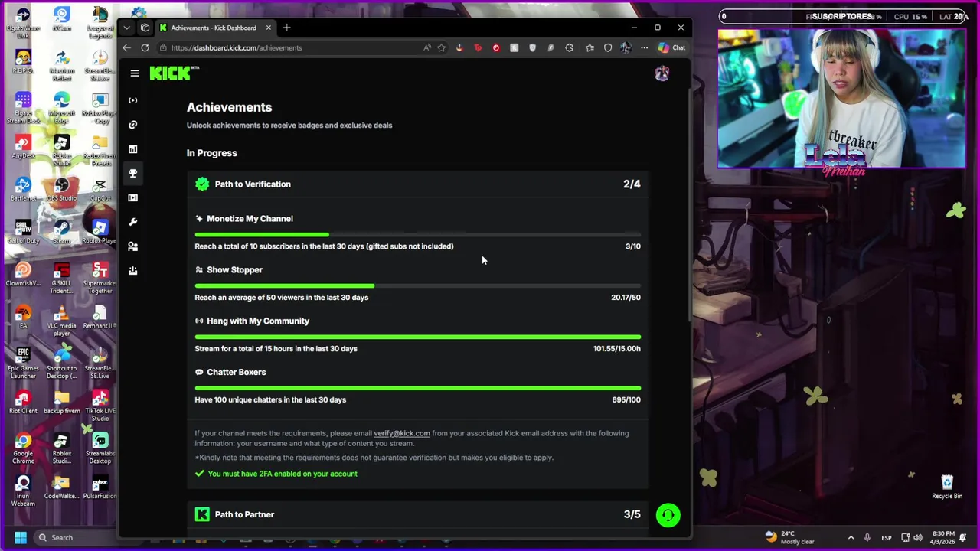Click the '695/100' chatters value

(626, 399)
